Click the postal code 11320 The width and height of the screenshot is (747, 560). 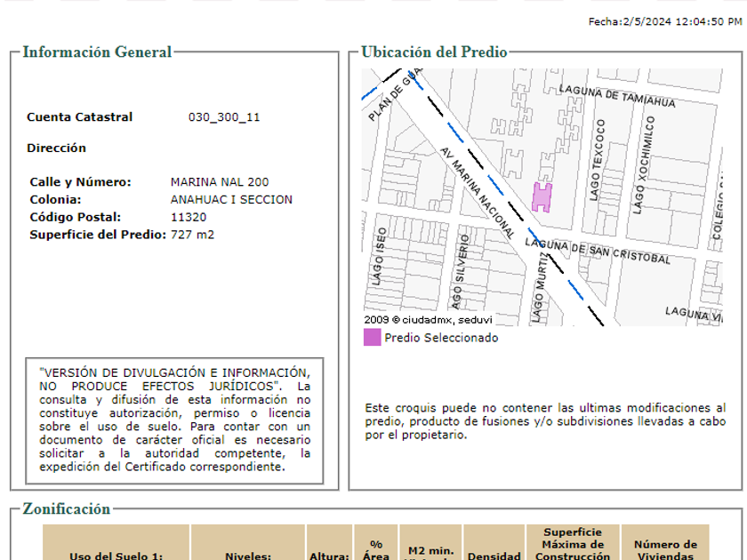click(x=189, y=217)
